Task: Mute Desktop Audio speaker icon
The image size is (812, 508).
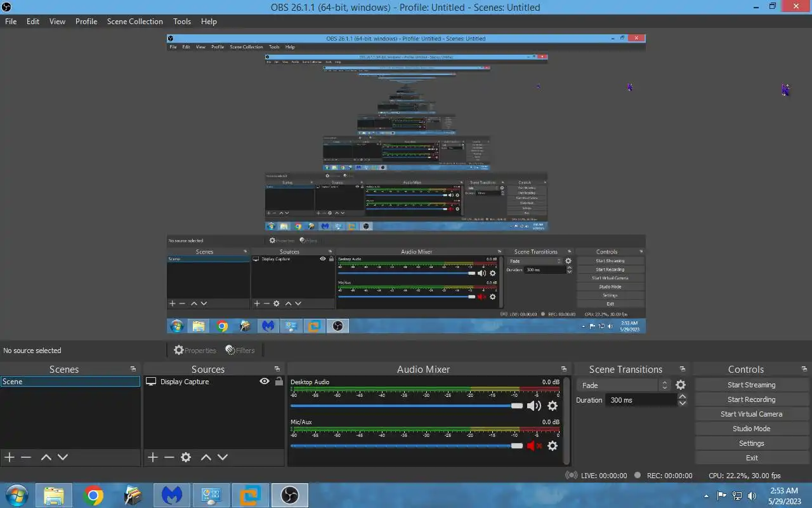Action: click(x=534, y=406)
